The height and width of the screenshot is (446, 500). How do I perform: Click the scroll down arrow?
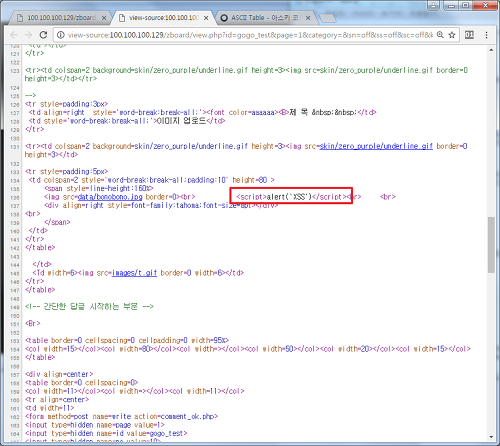491,437
